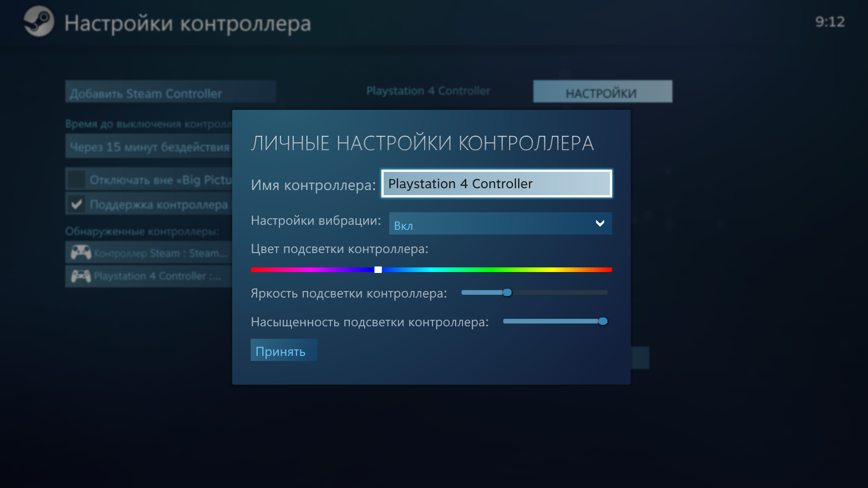
Task: Uncheck the Поддержка контроллера checkbox
Action: coord(76,204)
